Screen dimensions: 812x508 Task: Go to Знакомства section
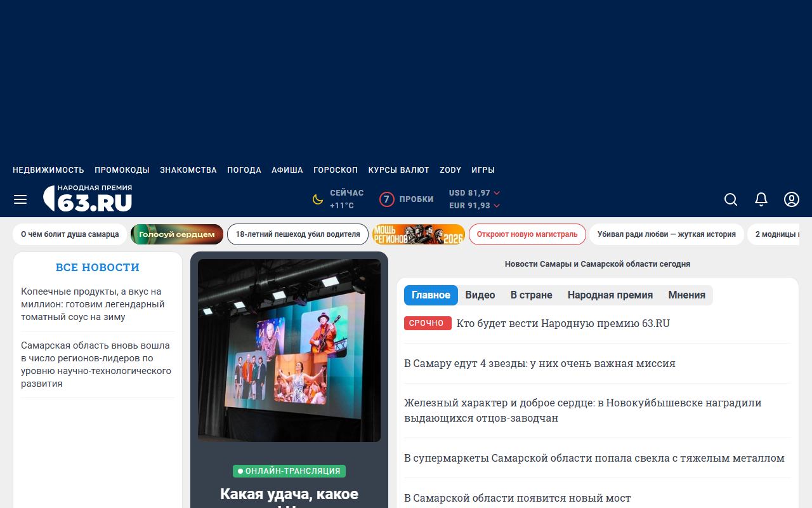pos(188,170)
